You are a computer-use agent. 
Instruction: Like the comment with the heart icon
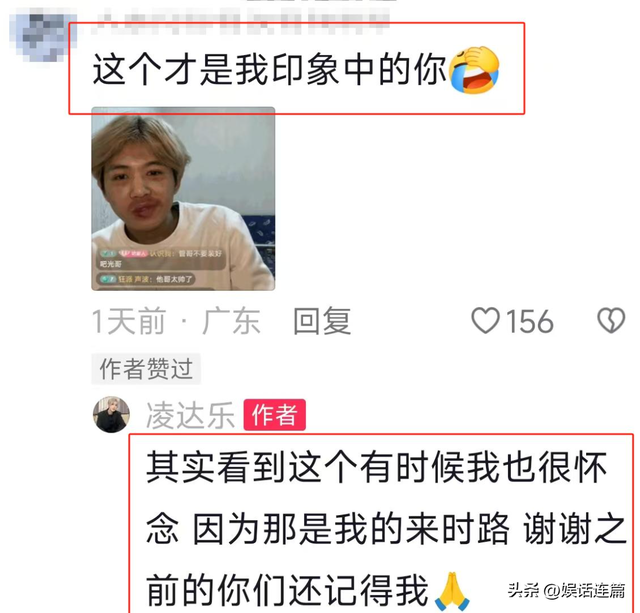(485, 320)
